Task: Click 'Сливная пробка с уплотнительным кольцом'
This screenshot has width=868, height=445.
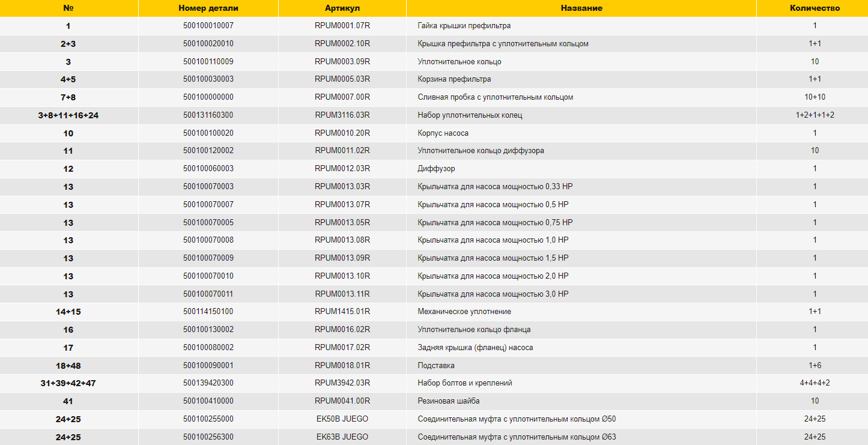Action: coord(496,97)
